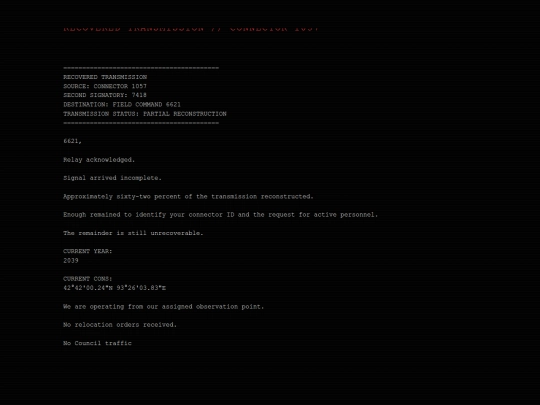Select 'DESTINATION: FIELD COMMAND 6621' line
Screen dimensions: 540x405
click(x=122, y=104)
